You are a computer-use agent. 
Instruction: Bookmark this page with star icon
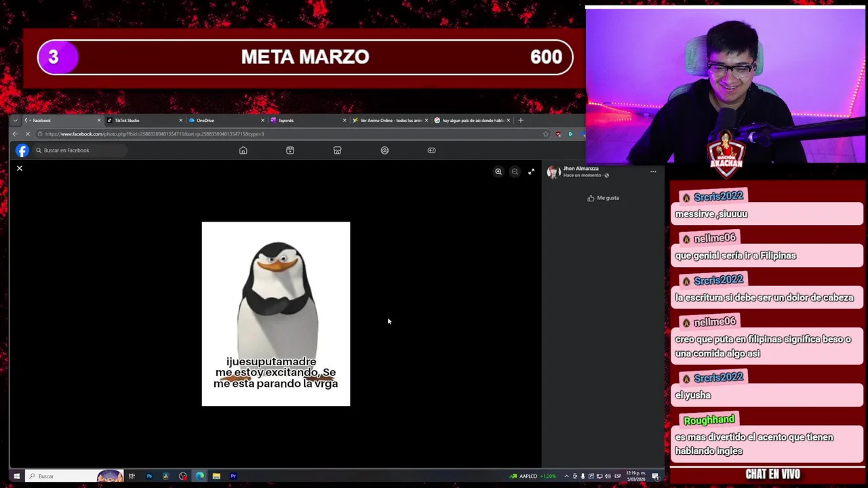pos(545,134)
